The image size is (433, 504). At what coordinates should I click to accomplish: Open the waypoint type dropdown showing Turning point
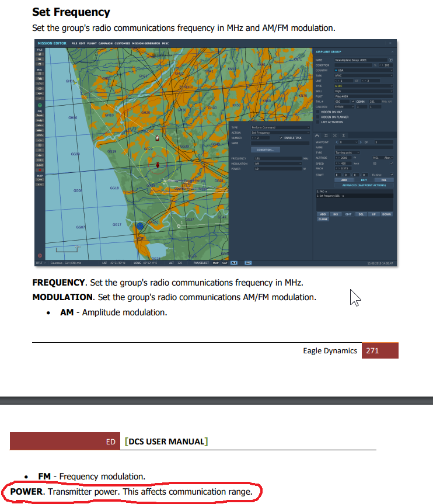(x=347, y=152)
